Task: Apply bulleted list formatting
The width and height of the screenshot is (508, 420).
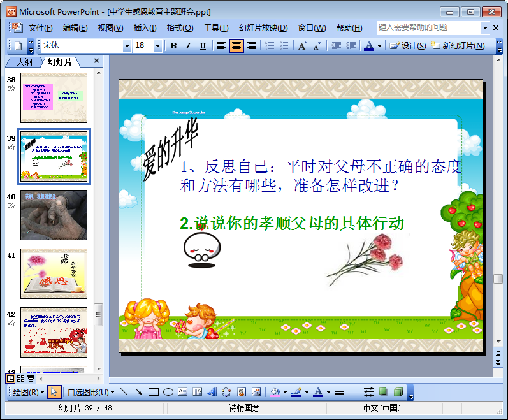Action: pos(284,46)
